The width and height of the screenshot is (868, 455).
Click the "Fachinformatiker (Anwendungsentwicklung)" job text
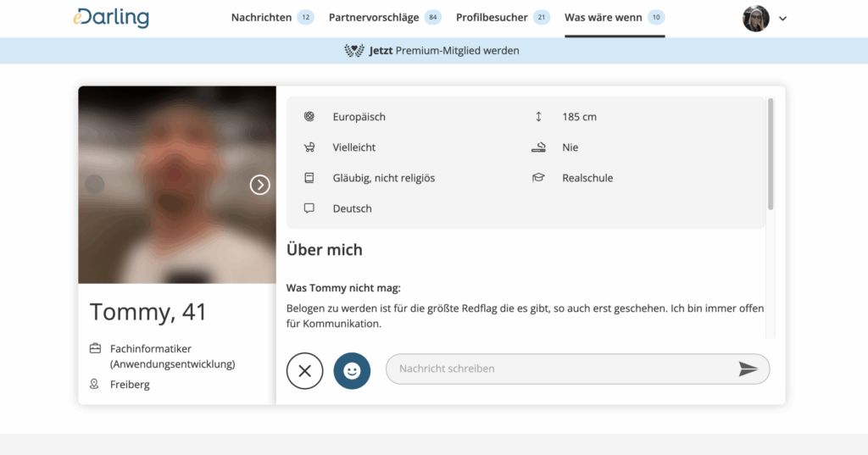coord(173,356)
